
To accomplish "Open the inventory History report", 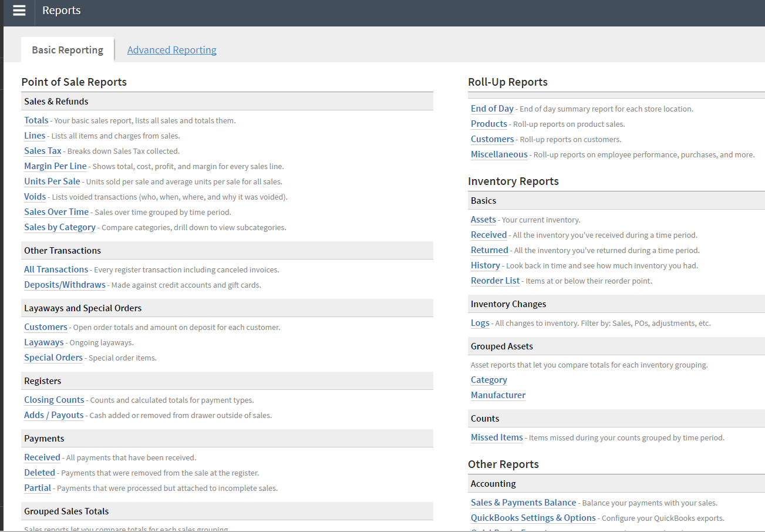I will 486,265.
